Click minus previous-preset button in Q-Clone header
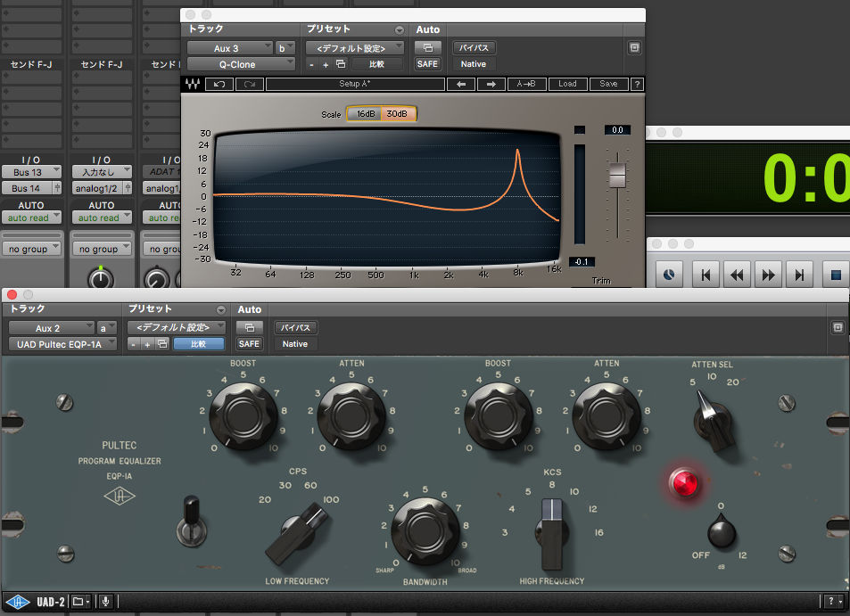 [x=311, y=64]
